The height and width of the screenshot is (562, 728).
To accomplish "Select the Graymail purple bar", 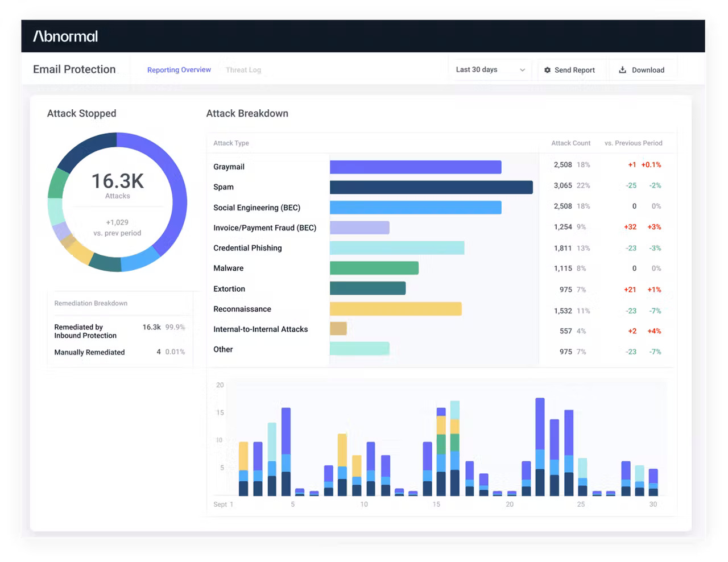I will [415, 167].
